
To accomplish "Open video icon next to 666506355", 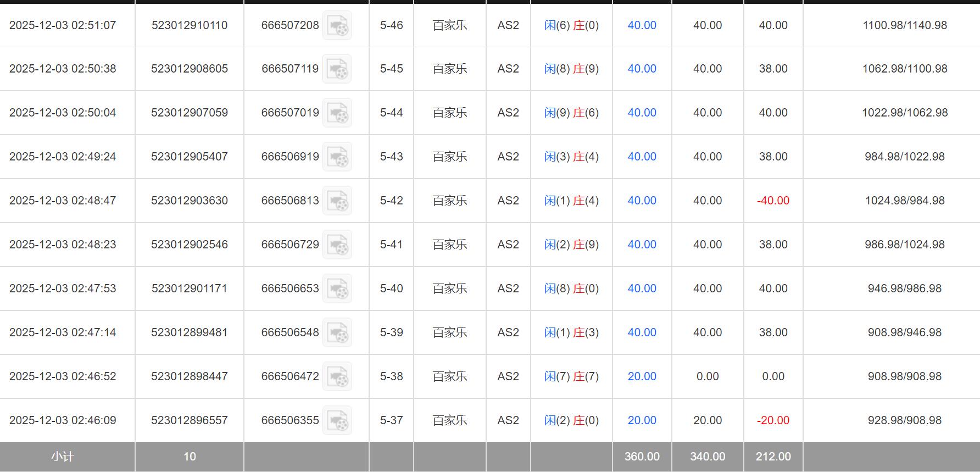I will (x=337, y=420).
